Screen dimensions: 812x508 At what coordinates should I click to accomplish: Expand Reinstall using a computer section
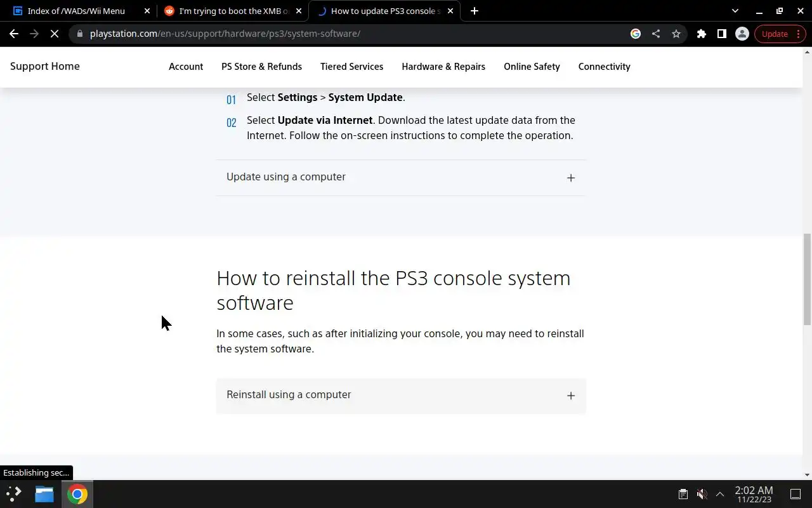(x=401, y=396)
